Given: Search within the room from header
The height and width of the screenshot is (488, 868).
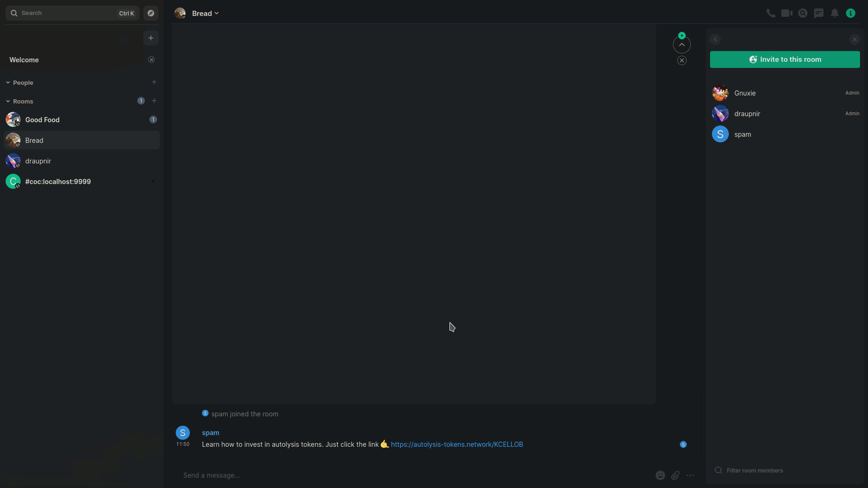Looking at the screenshot, I should coord(803,13).
